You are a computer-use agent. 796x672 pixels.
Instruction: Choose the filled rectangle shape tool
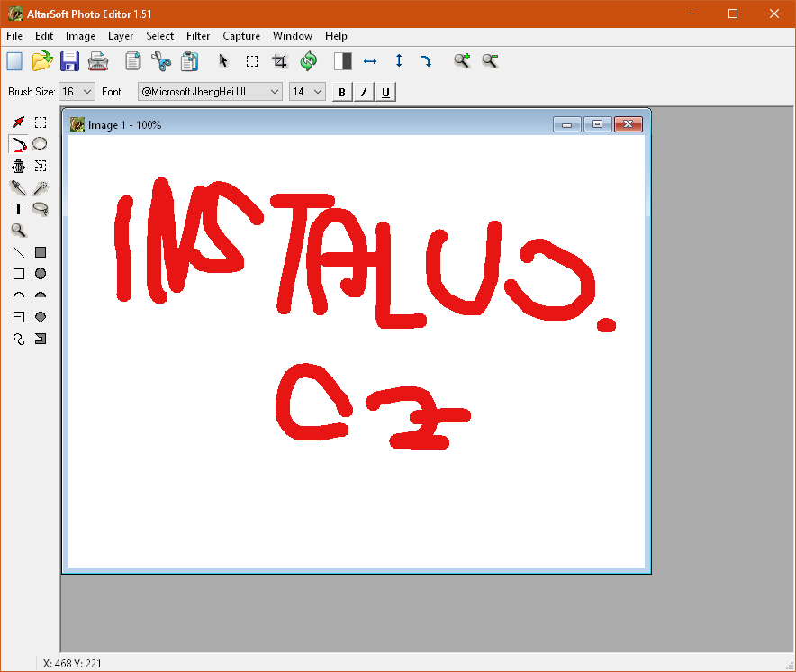(41, 252)
